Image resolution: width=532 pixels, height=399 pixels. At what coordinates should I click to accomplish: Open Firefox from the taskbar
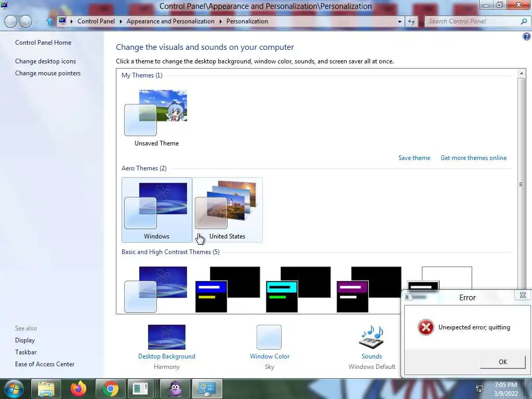78,389
